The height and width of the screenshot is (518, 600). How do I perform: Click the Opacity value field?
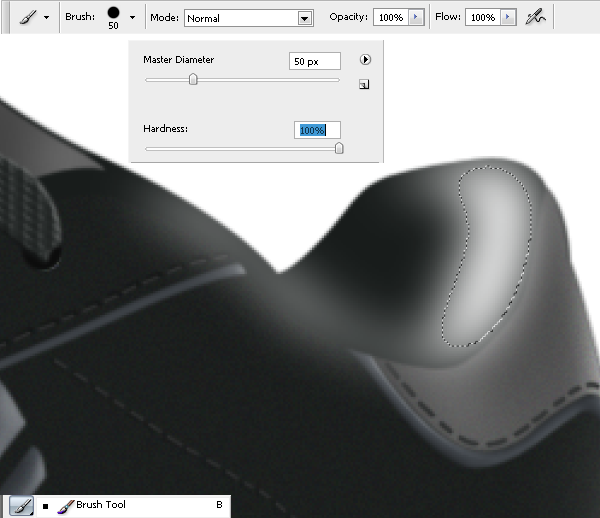391,18
